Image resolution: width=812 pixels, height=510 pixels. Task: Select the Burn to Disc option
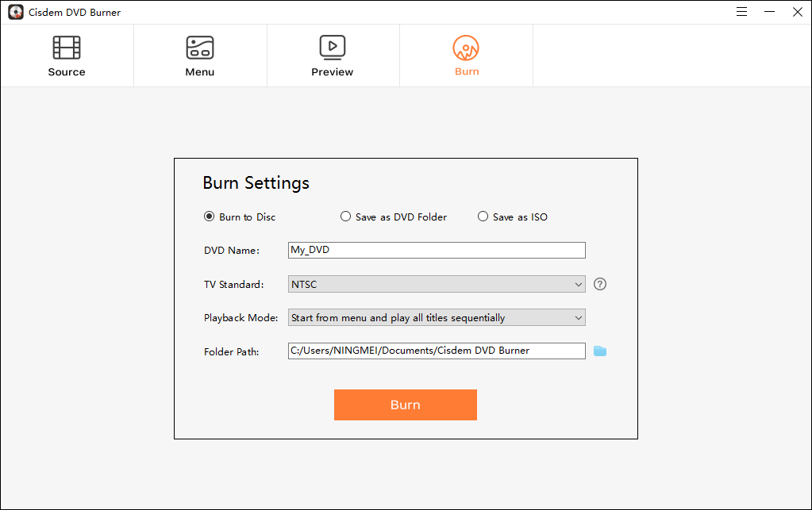(240, 217)
